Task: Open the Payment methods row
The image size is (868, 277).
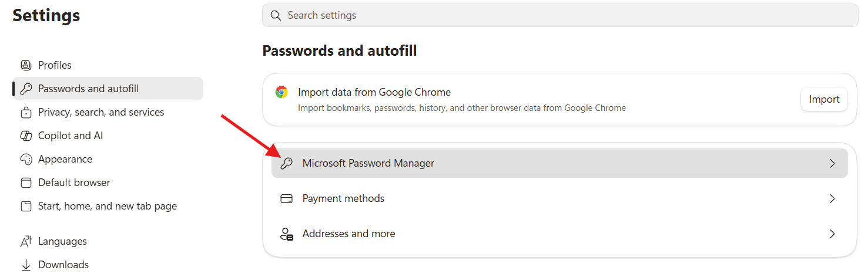Action: coord(559,198)
